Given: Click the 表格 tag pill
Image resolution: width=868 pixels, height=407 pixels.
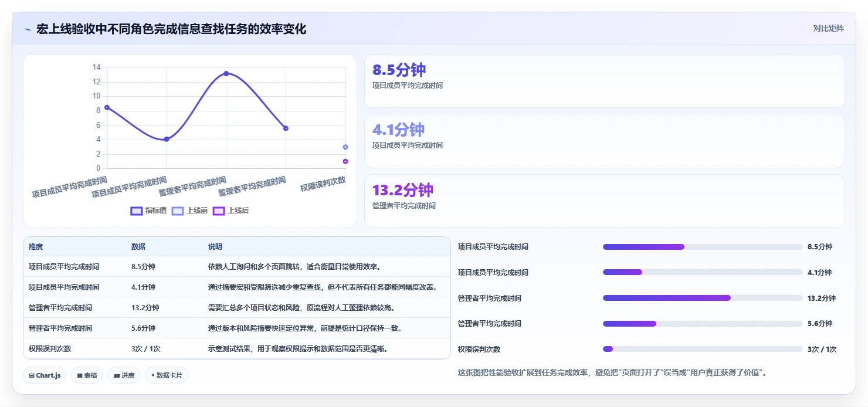Looking at the screenshot, I should 87,375.
